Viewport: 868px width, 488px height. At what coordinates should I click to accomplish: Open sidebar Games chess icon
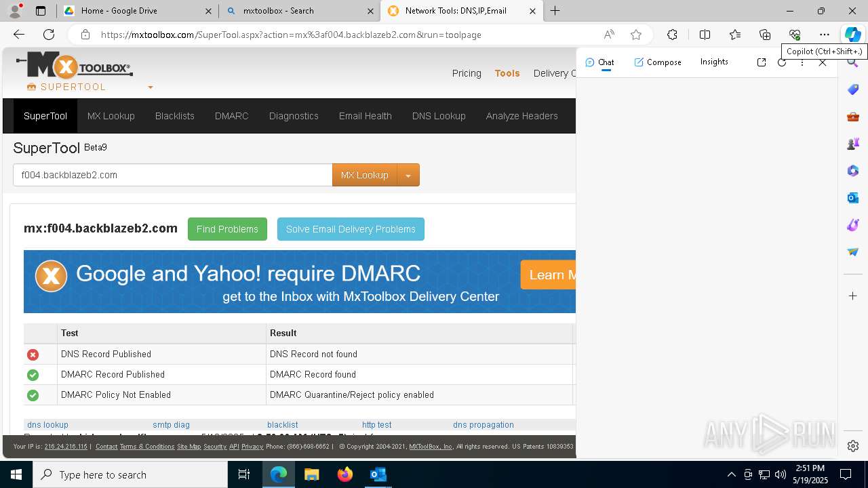[x=853, y=144]
